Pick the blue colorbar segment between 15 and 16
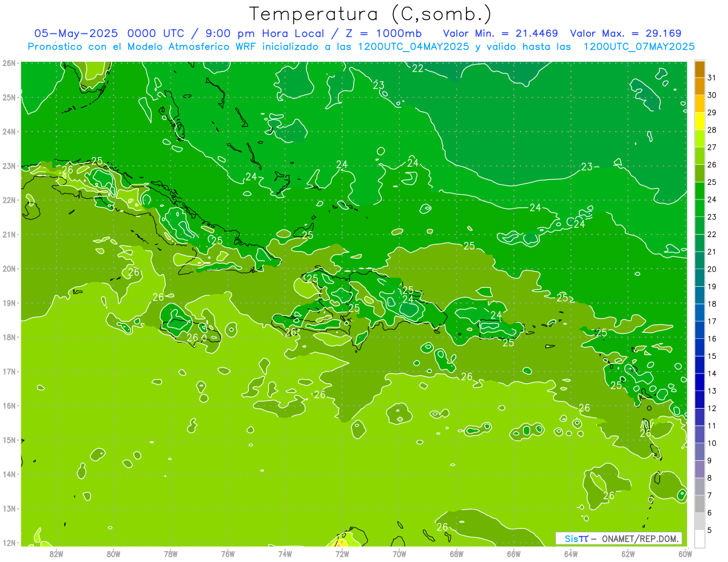728x562 pixels. point(699,347)
